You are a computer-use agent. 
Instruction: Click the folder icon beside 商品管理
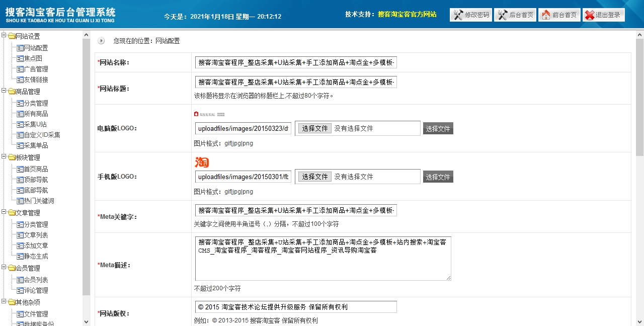click(12, 92)
